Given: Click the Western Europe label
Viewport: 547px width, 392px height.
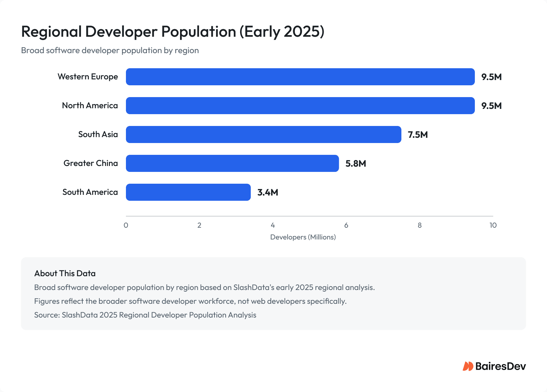Looking at the screenshot, I should click(x=88, y=76).
